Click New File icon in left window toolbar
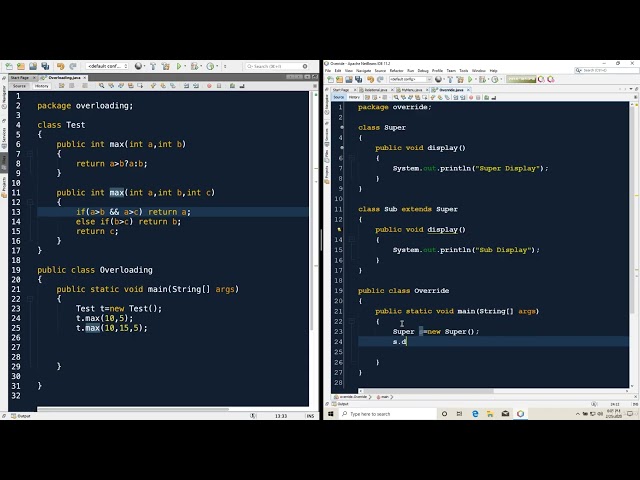The image size is (640, 480). (9, 66)
